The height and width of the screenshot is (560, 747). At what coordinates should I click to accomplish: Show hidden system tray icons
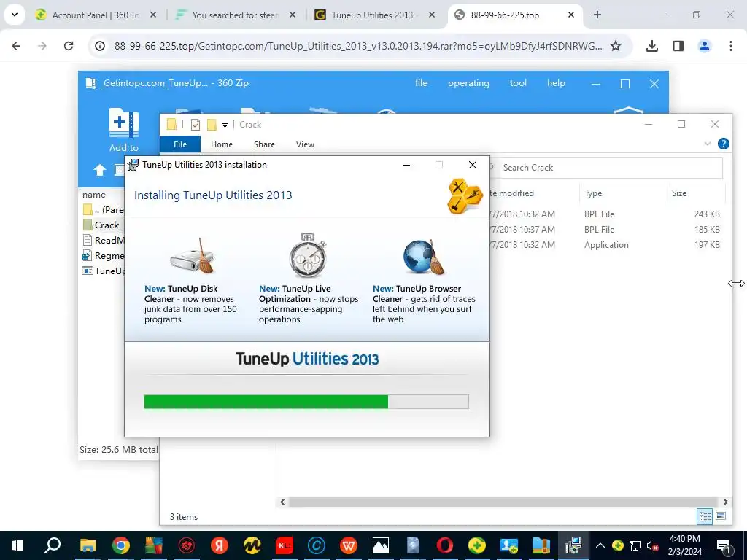tap(600, 545)
